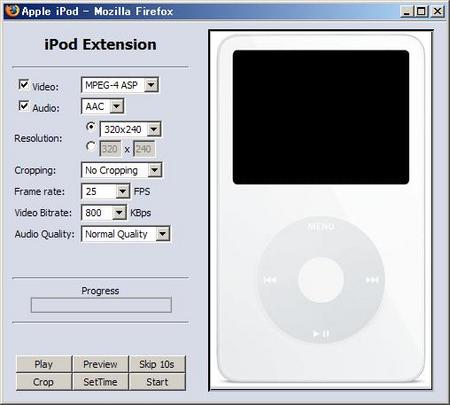The height and width of the screenshot is (405, 450).
Task: Click the FPS unit text
Action: click(142, 192)
